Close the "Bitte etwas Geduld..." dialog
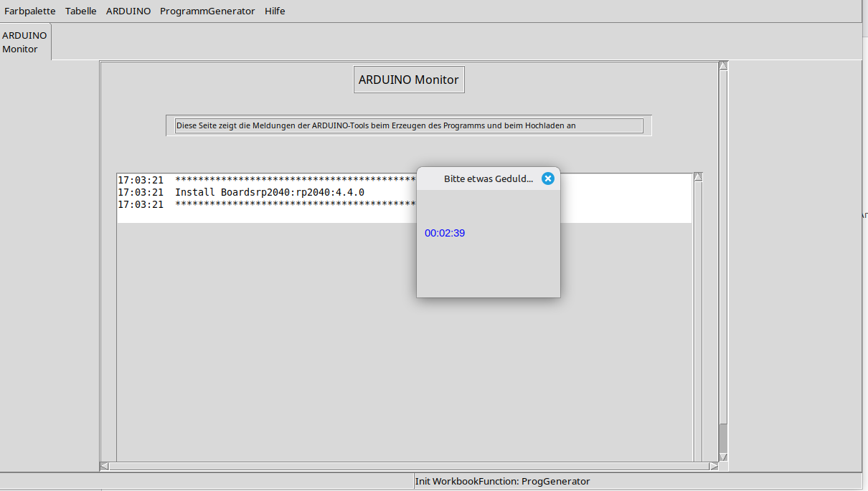Viewport: 868px width, 491px height. pyautogui.click(x=548, y=178)
